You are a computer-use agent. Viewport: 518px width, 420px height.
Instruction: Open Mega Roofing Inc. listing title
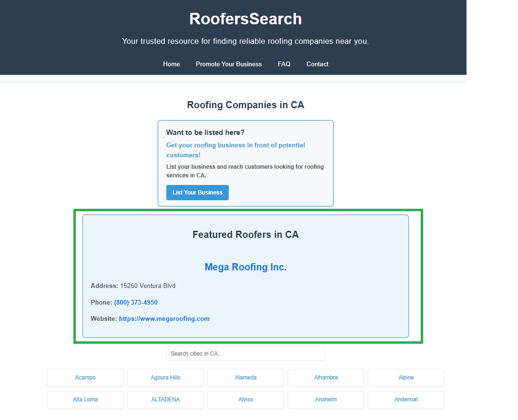coord(245,266)
